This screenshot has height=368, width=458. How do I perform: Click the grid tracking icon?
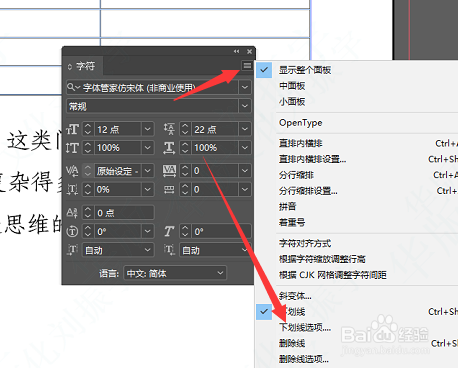click(x=169, y=189)
